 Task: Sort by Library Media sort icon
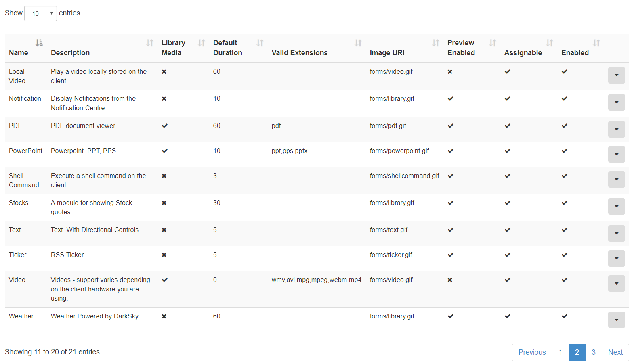click(202, 43)
